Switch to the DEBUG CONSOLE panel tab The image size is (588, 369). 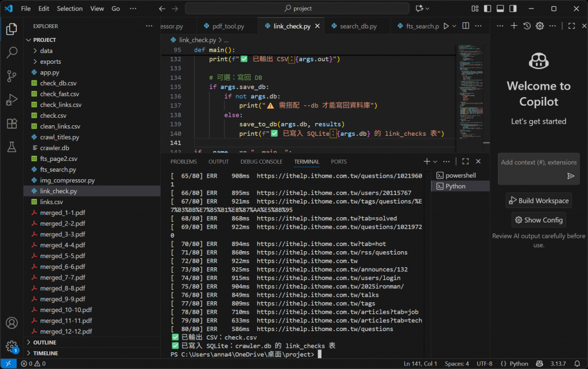261,162
